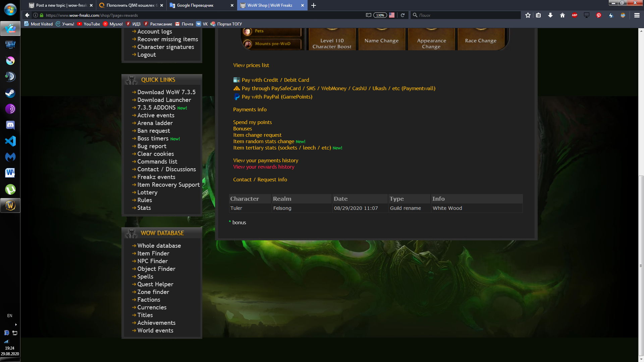Open a new browser tab
This screenshot has width=644, height=362.
coord(314,5)
